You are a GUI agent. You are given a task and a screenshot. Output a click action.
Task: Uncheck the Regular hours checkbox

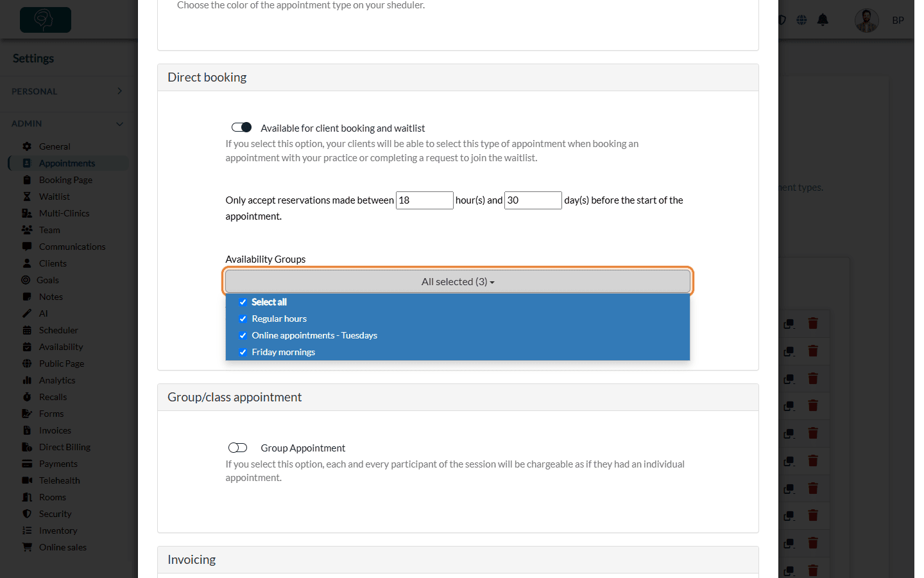click(x=243, y=319)
